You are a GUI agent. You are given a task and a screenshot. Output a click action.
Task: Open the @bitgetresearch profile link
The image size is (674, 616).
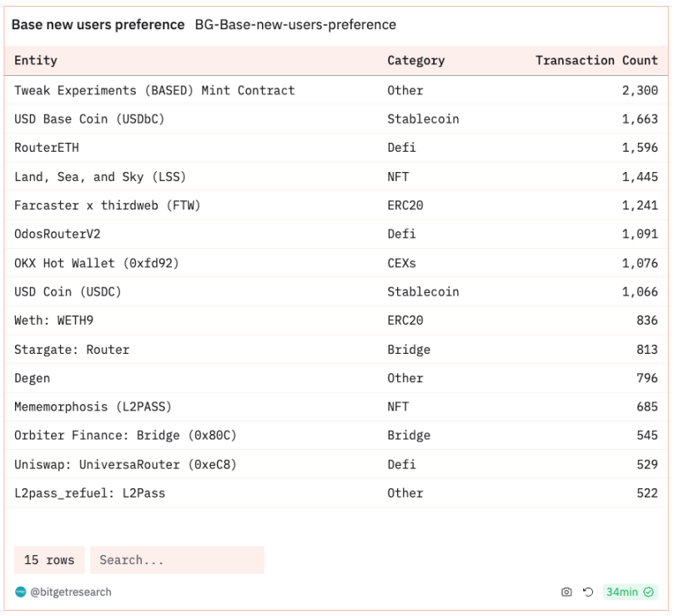click(x=71, y=592)
